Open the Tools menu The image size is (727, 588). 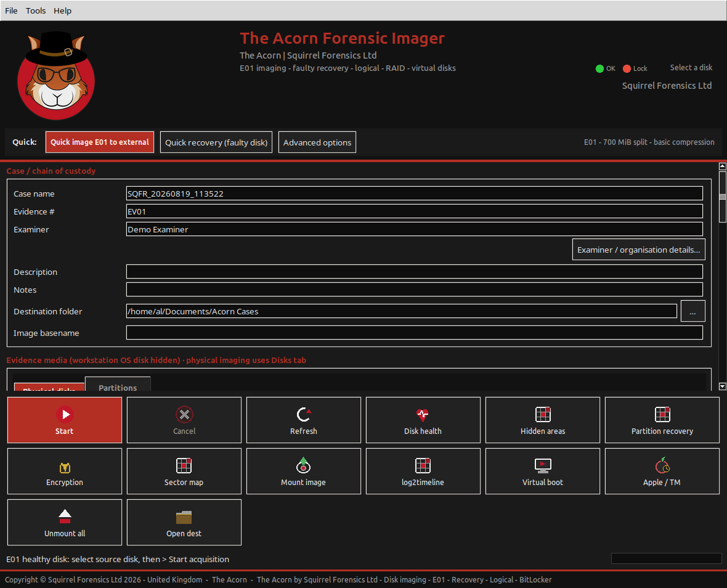pyautogui.click(x=36, y=10)
